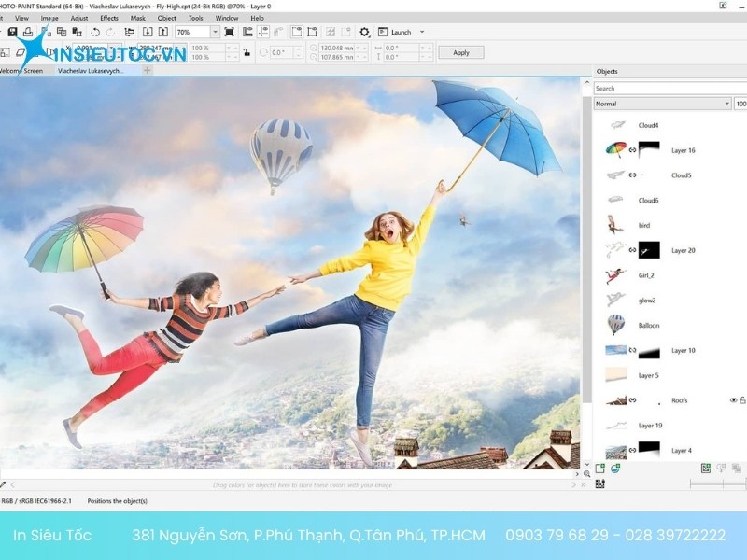Click the Delete Object button in the Objects panel
The image size is (747, 560).
(x=735, y=467)
